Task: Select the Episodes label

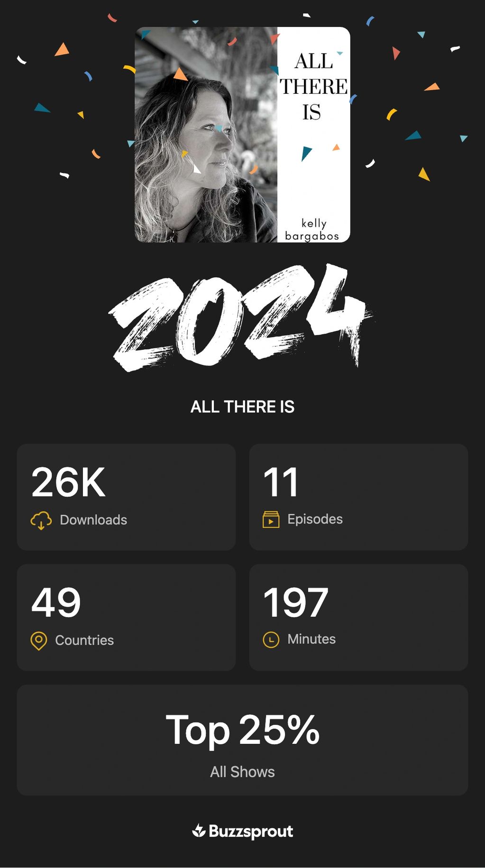Action: click(x=315, y=519)
